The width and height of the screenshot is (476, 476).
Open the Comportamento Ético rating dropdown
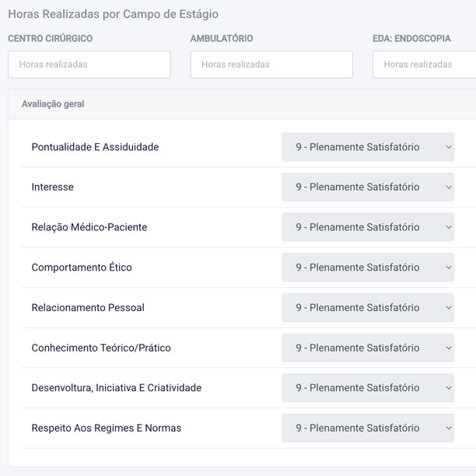click(367, 268)
